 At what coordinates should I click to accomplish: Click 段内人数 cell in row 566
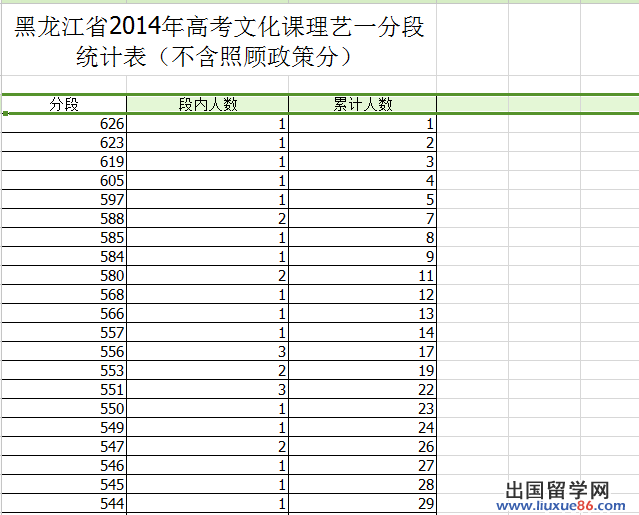207,314
